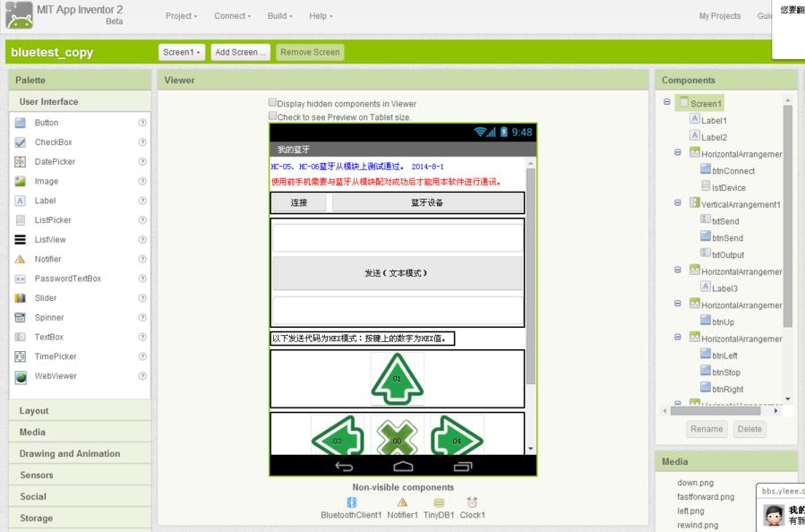
Task: Click the green up arrow 01 button
Action: coord(398,378)
